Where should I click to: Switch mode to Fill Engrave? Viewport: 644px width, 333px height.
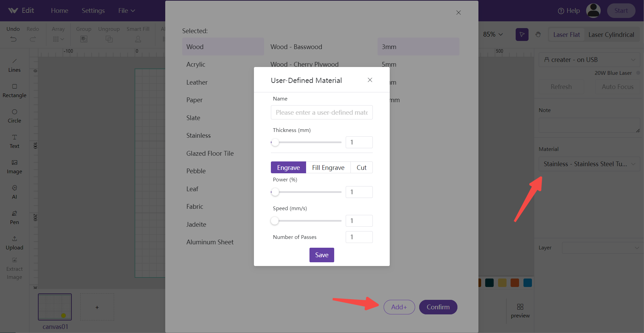pyautogui.click(x=328, y=168)
